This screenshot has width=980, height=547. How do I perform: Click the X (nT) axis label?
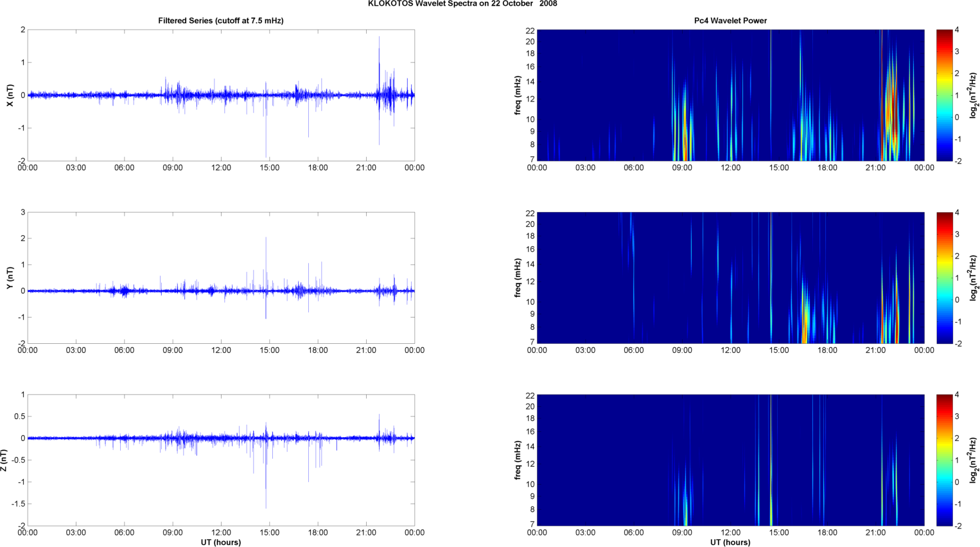click(10, 95)
